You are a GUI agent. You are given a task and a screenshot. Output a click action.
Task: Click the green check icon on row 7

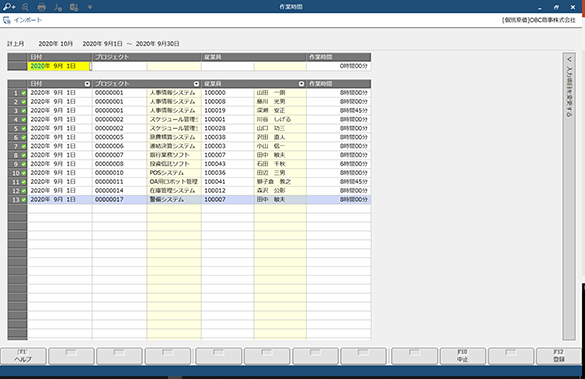tap(24, 146)
